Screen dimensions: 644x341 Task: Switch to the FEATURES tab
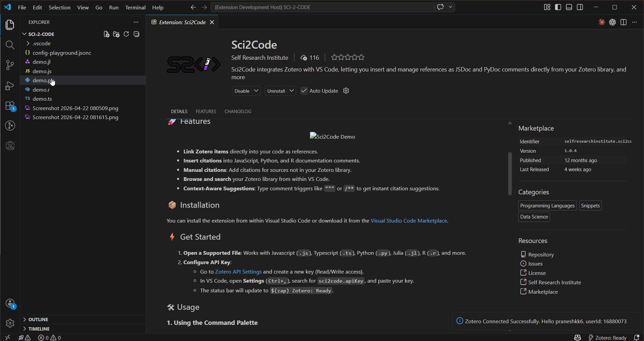206,111
